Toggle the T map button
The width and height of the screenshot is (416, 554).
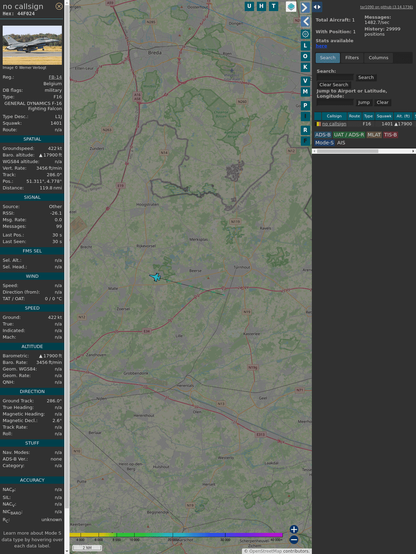[x=273, y=6]
